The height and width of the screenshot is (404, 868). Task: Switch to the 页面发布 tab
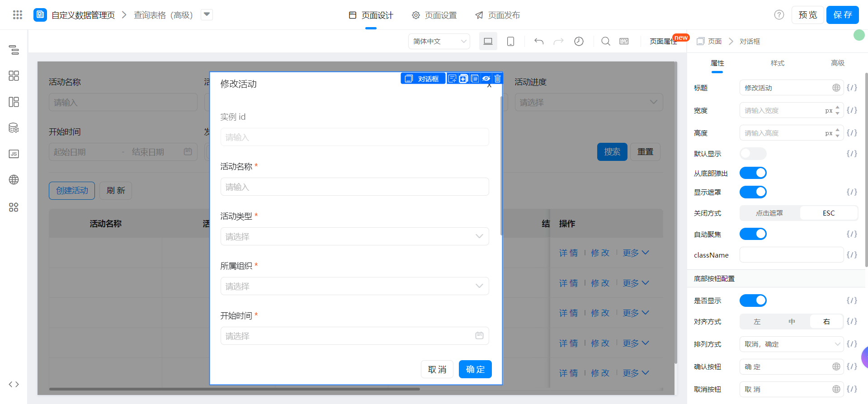point(497,15)
